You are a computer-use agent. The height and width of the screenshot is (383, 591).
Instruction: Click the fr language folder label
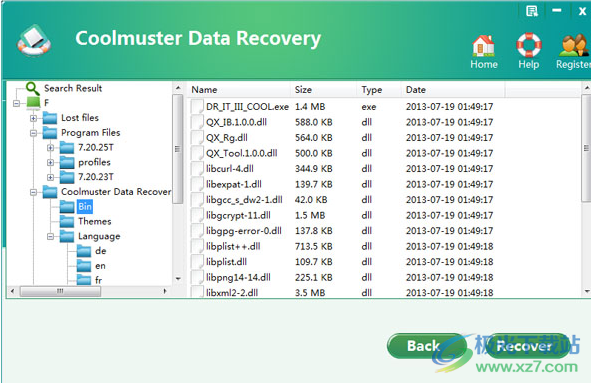point(98,280)
